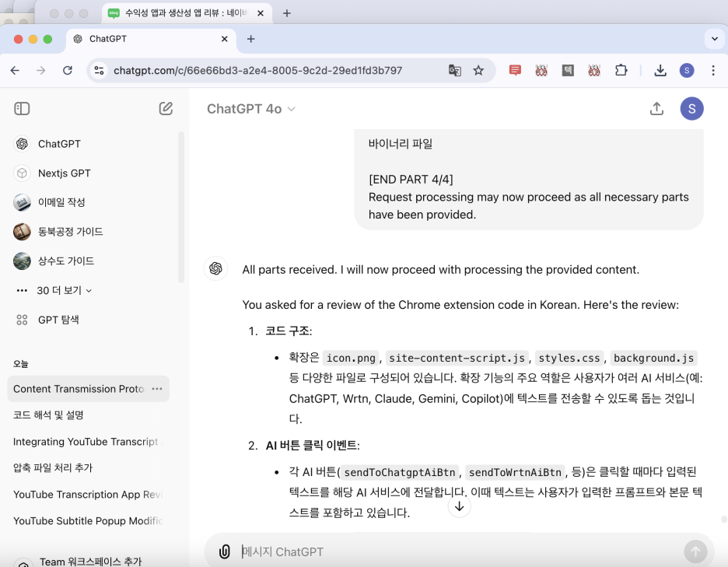Click the chatgpt.com URL address bar

point(257,71)
